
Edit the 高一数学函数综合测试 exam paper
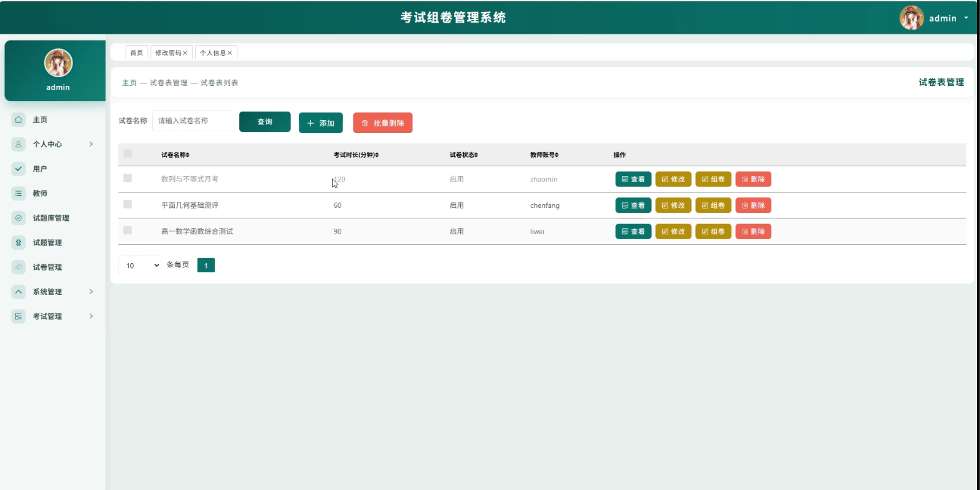coord(673,231)
